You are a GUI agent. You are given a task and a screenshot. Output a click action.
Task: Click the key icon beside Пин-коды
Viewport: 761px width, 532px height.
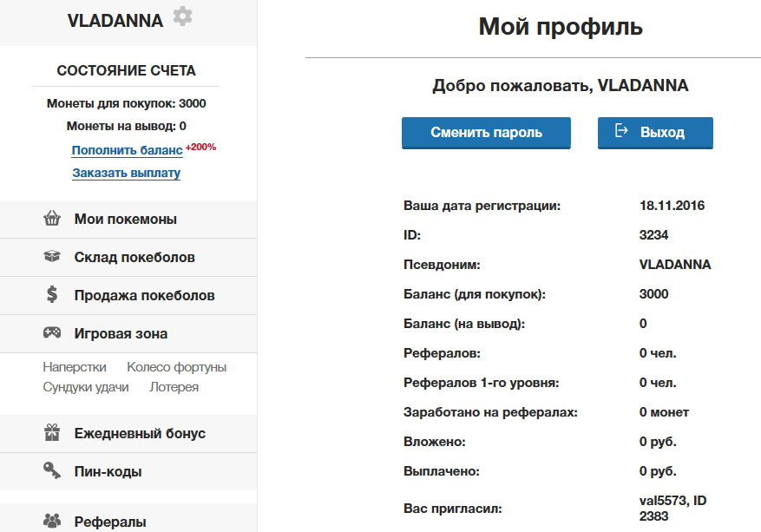[x=52, y=471]
